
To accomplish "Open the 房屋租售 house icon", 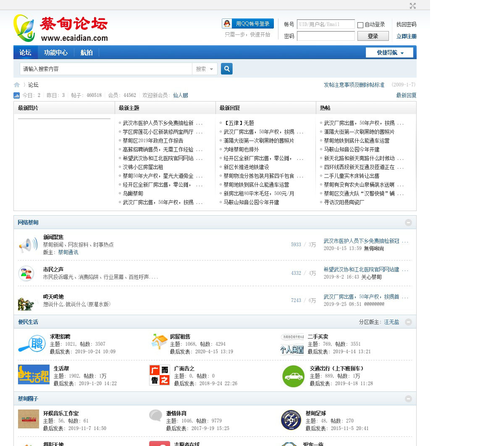I will 159,342.
